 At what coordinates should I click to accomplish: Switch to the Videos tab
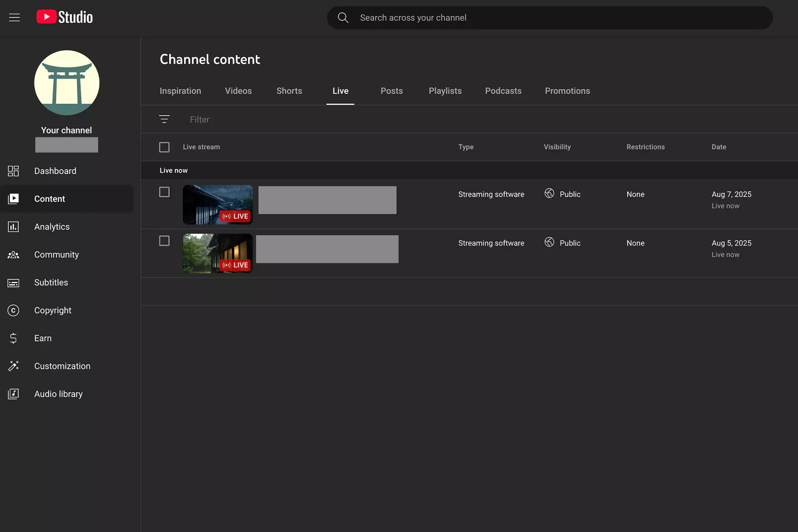238,91
